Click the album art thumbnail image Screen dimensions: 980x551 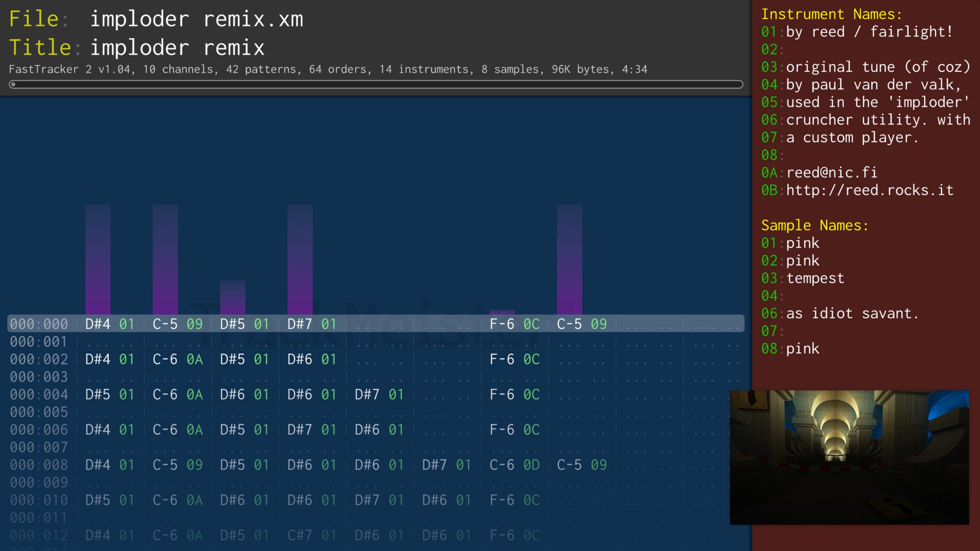coord(849,457)
